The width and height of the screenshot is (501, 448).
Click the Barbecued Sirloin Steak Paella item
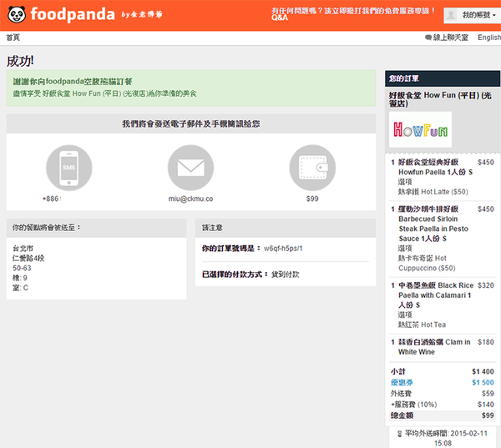pyautogui.click(x=433, y=224)
